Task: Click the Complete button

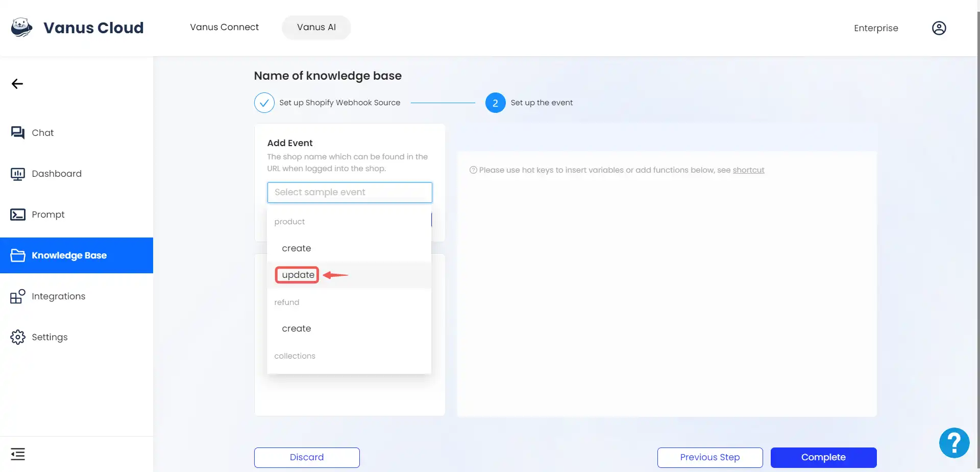Action: click(x=823, y=458)
